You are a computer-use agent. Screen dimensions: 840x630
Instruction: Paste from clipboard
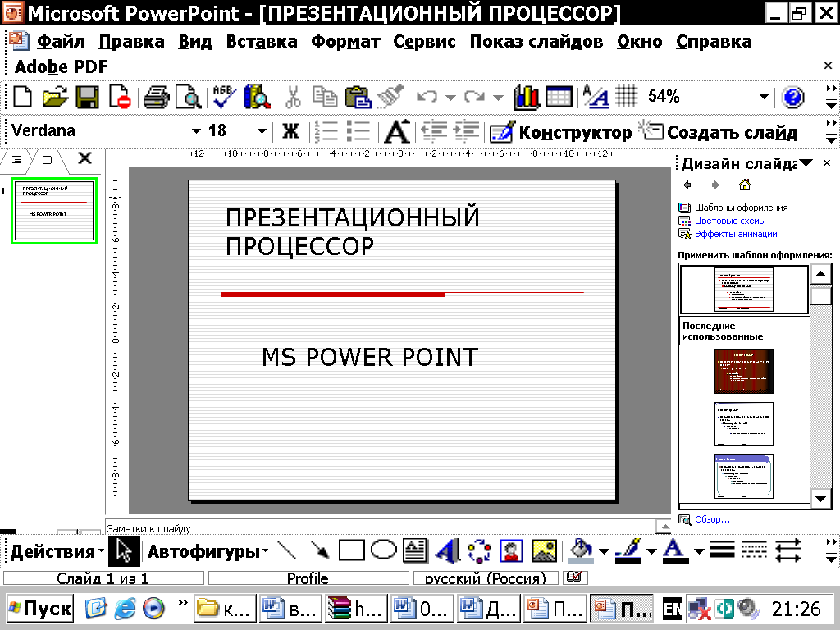358,97
